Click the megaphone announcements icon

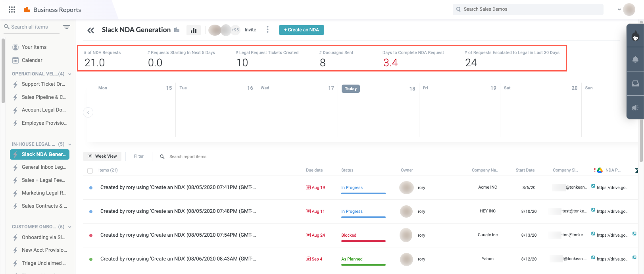click(x=635, y=108)
